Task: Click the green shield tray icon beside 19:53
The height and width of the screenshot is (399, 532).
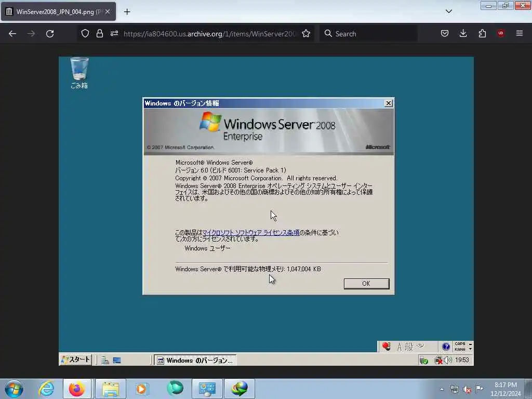Action: pos(423,361)
